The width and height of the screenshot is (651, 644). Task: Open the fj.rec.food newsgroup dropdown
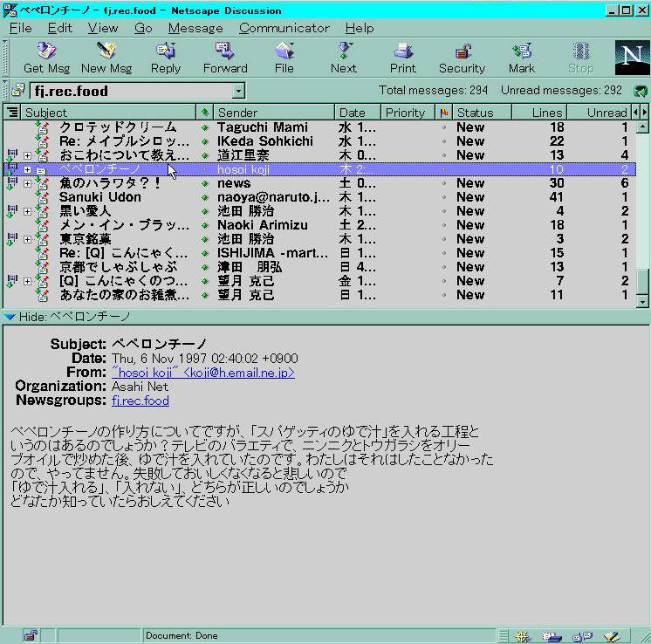click(238, 91)
